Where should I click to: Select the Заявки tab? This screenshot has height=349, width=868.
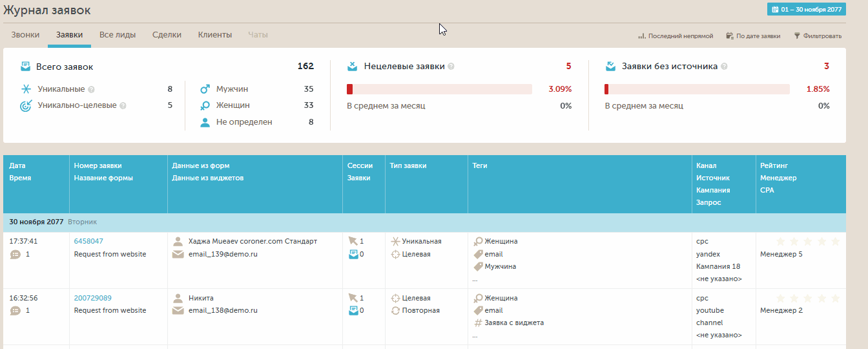(x=69, y=35)
